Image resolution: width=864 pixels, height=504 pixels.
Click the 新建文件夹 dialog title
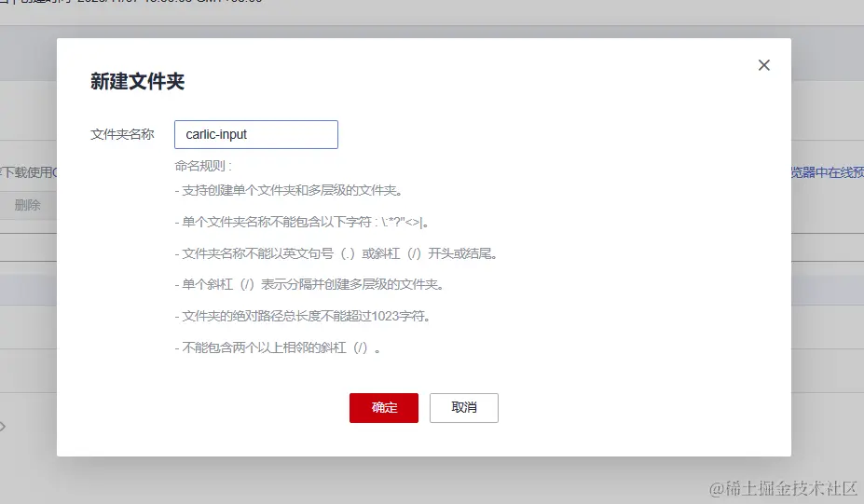coord(138,82)
